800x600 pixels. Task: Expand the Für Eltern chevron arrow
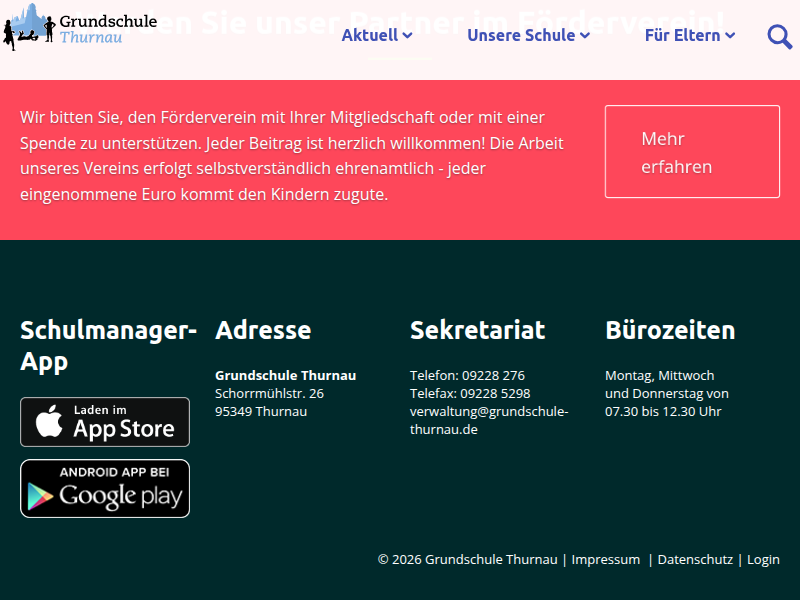(x=730, y=36)
